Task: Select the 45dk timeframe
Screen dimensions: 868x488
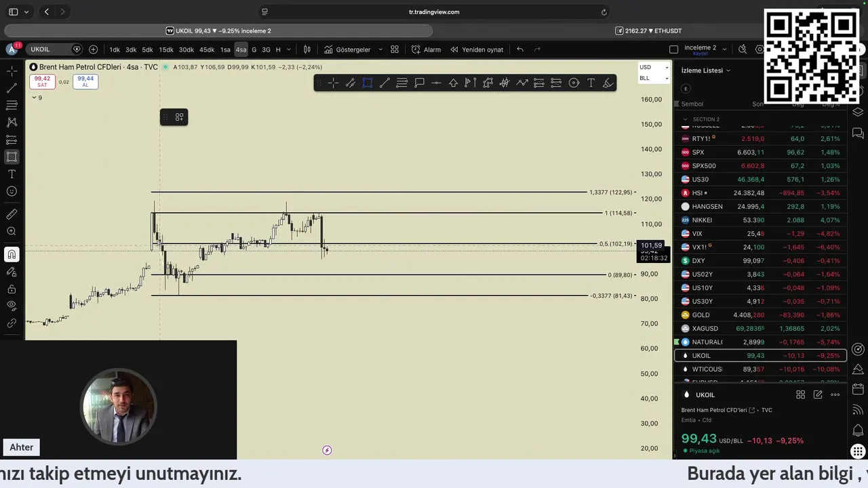Action: (x=207, y=49)
